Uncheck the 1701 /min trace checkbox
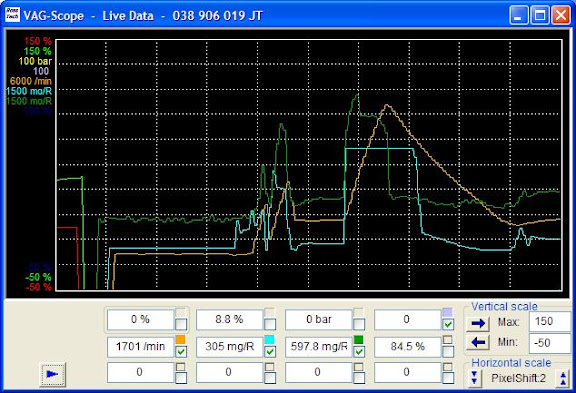Image resolution: width=576 pixels, height=393 pixels. pos(181,352)
